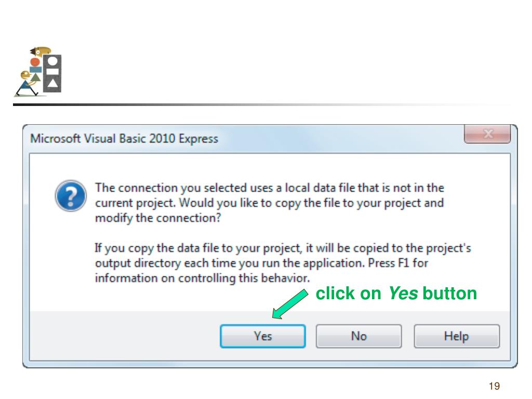Click the slide logo graphic at top left

(x=38, y=72)
